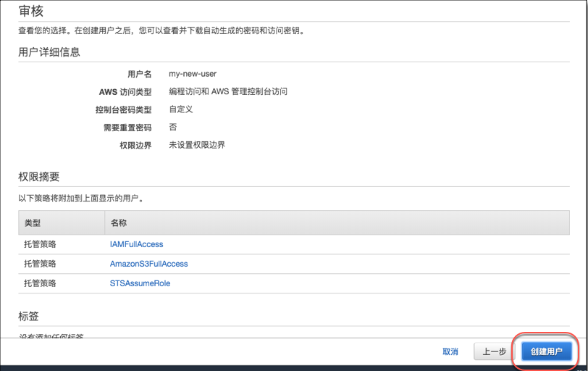The image size is (588, 371).
Task: Click the 创建用户 button
Action: pyautogui.click(x=546, y=351)
